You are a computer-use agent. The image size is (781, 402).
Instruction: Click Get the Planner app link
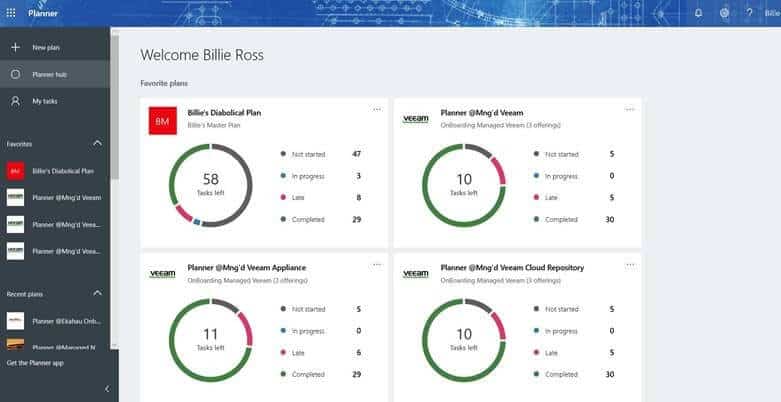[35, 363]
